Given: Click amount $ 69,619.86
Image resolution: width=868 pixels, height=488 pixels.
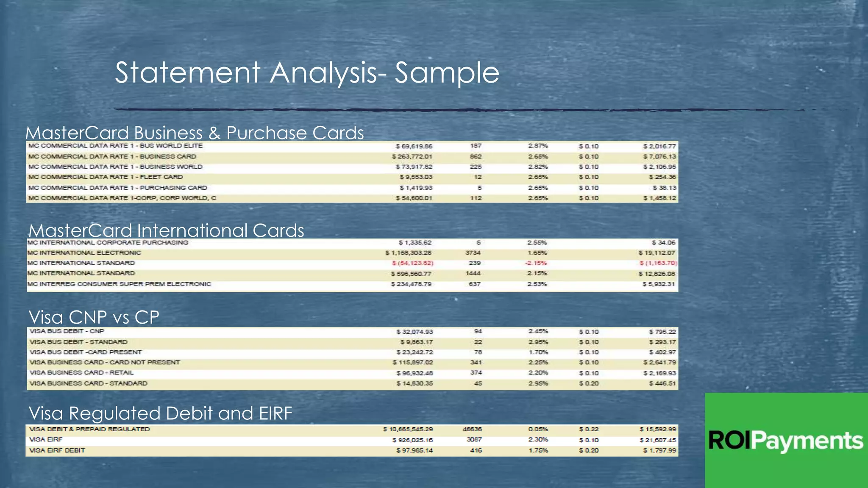Looking at the screenshot, I should click(414, 146).
